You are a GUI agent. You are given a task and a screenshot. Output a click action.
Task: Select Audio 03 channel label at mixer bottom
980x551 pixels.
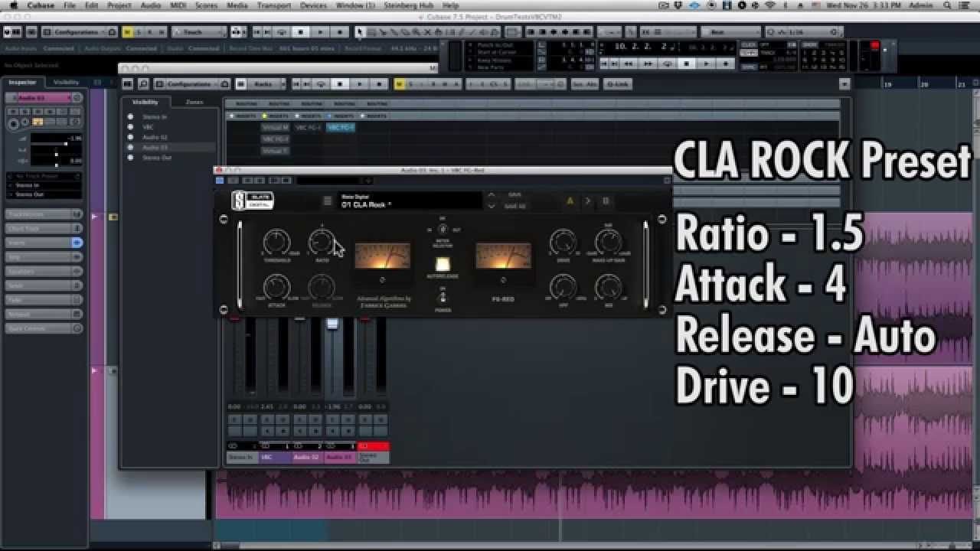[x=340, y=457]
